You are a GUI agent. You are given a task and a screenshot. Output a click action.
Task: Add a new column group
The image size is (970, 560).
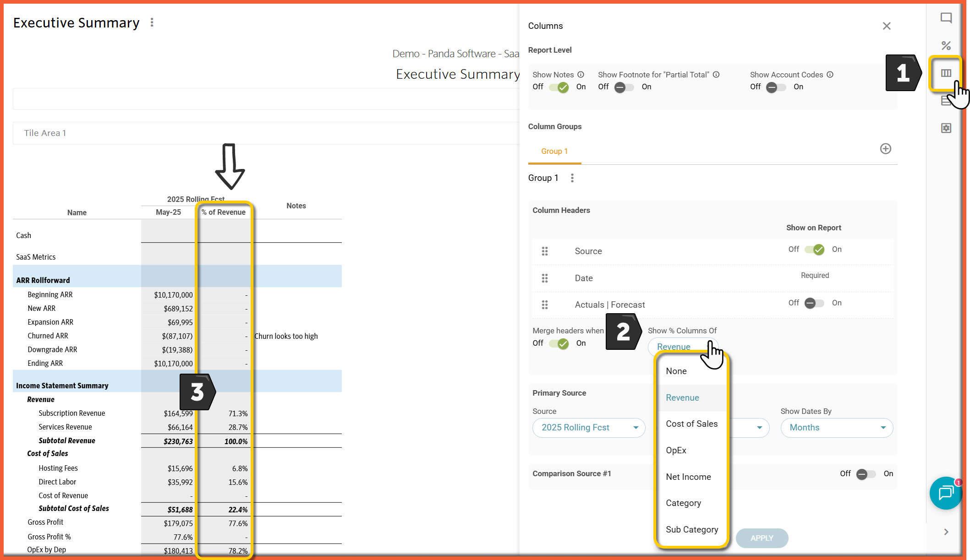[x=885, y=149]
